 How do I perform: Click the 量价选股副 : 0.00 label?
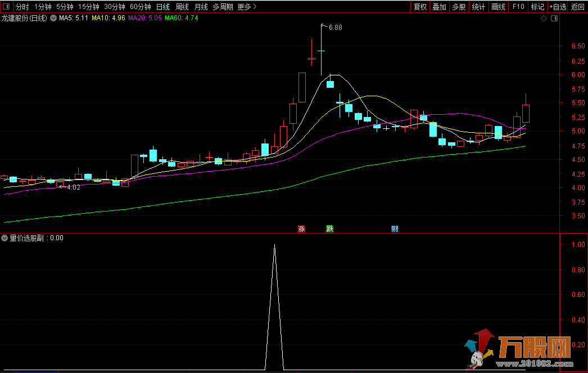(x=37, y=238)
